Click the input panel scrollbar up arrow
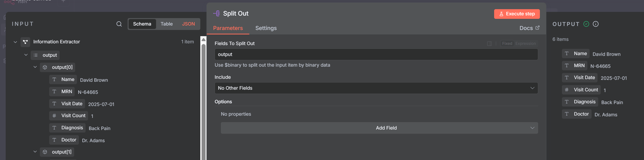Image resolution: width=644 pixels, height=160 pixels. tap(204, 40)
